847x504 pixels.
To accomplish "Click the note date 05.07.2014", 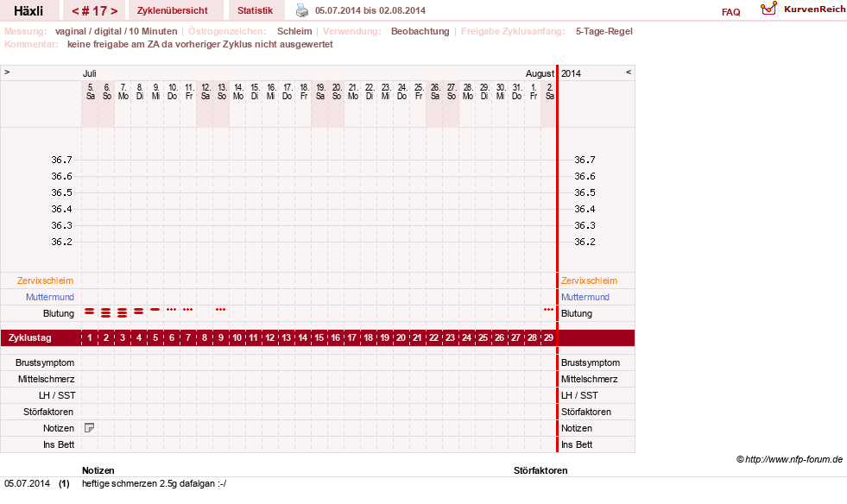I will [27, 483].
